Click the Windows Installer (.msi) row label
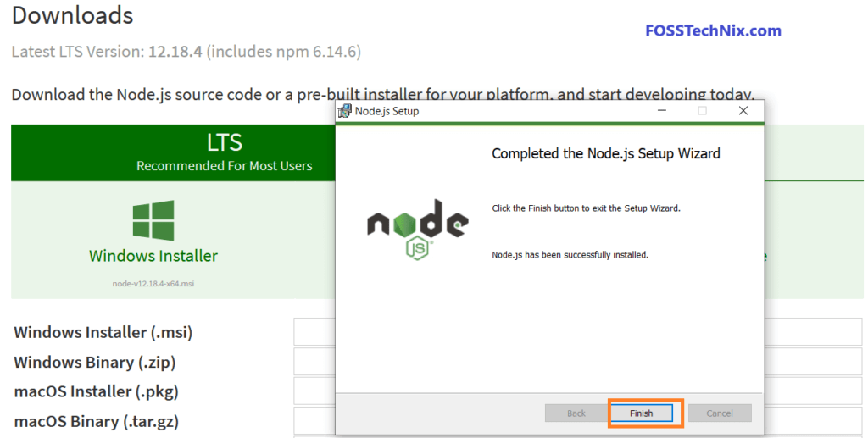Image resolution: width=868 pixels, height=438 pixels. pyautogui.click(x=103, y=332)
